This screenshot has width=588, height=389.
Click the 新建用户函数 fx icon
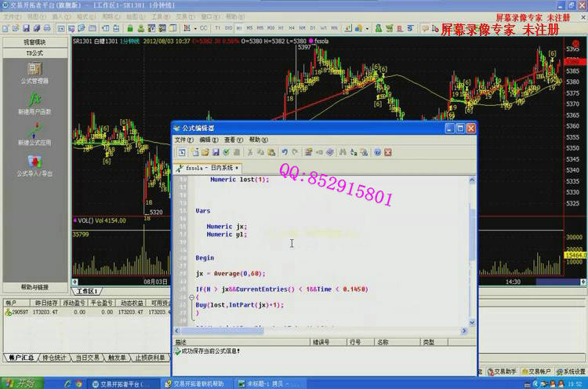pyautogui.click(x=34, y=100)
